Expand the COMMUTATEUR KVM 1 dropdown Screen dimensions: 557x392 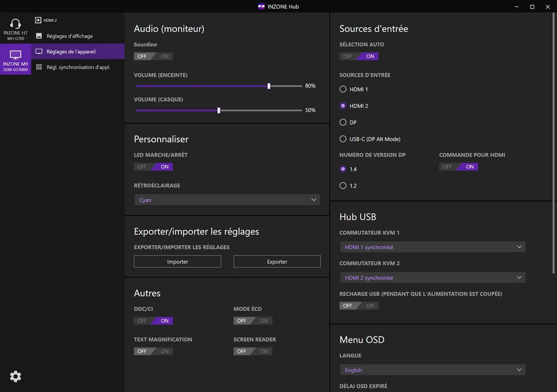(433, 247)
